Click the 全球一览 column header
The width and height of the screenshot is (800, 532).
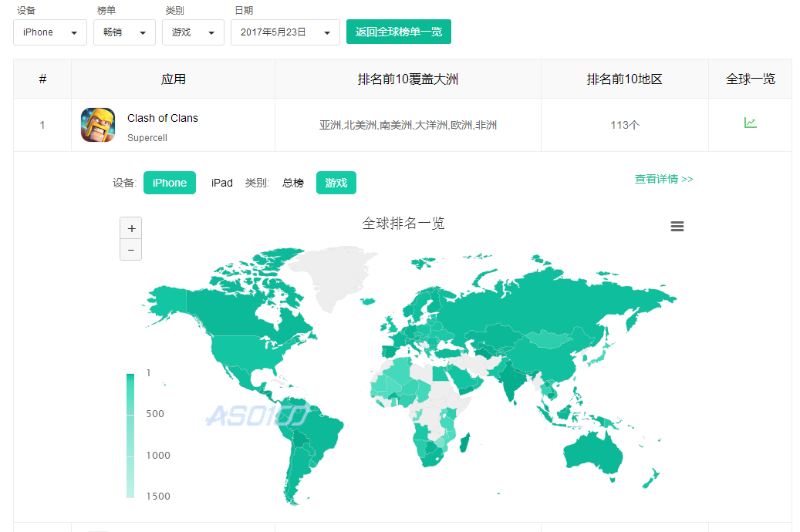tap(750, 79)
